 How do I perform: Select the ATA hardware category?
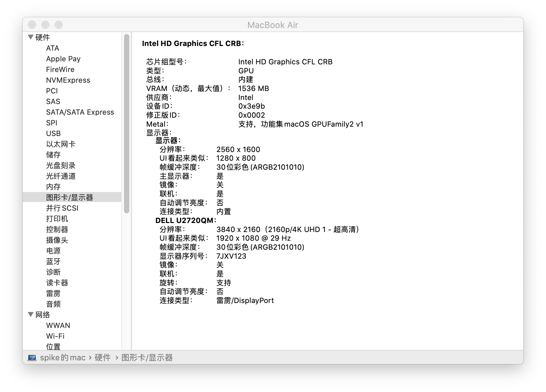[x=53, y=48]
